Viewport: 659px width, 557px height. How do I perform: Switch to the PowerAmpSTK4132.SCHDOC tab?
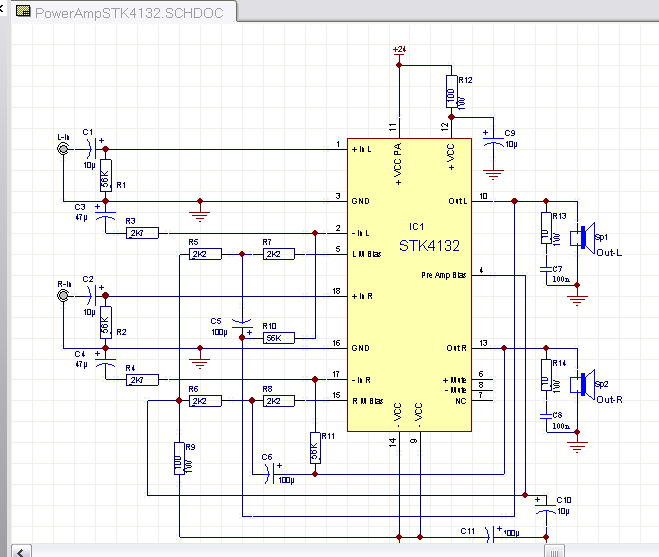click(124, 12)
